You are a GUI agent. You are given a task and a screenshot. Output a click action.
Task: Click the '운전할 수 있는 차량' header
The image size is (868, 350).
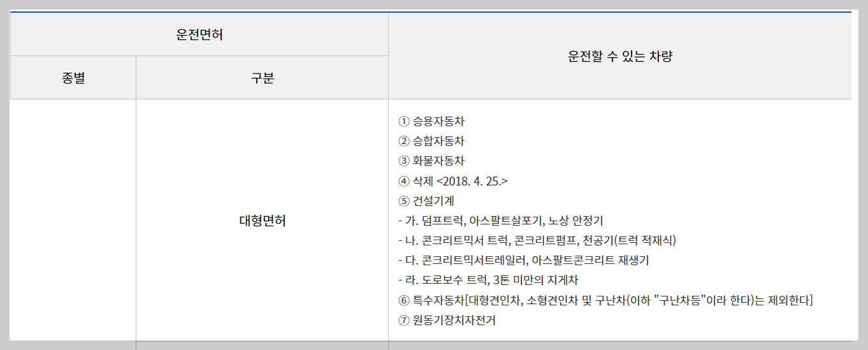tap(620, 57)
